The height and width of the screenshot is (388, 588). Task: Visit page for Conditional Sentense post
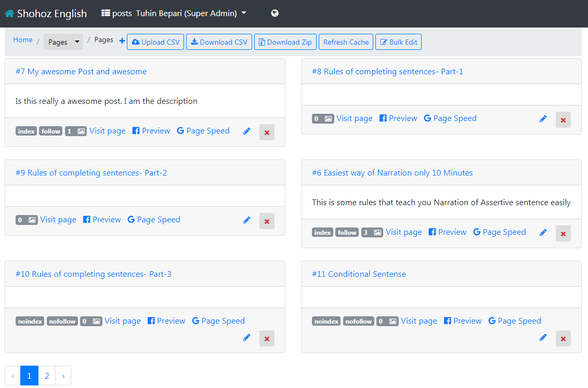(x=419, y=320)
